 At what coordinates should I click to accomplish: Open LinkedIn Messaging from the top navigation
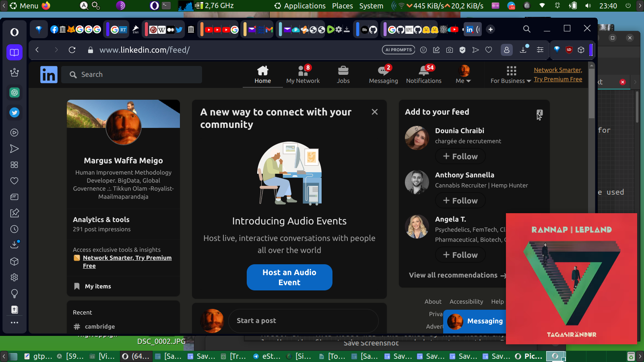(384, 74)
